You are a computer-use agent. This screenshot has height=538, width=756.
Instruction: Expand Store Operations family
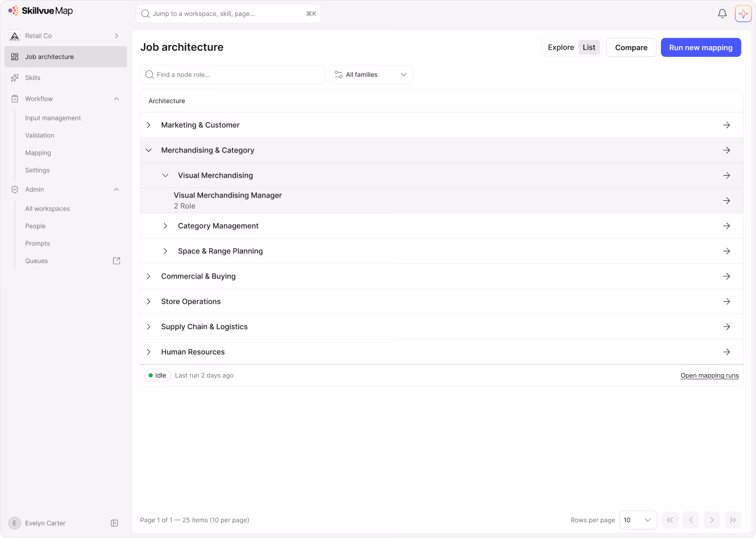(x=148, y=302)
